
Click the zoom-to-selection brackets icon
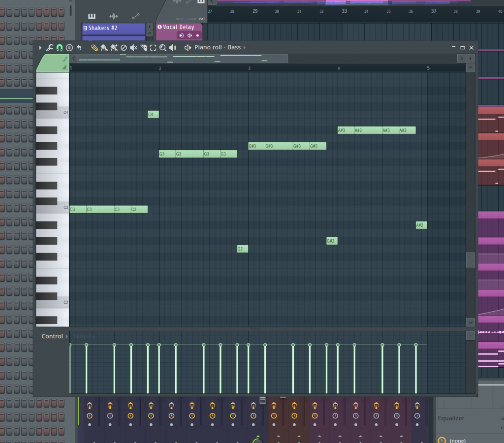pyautogui.click(x=153, y=47)
